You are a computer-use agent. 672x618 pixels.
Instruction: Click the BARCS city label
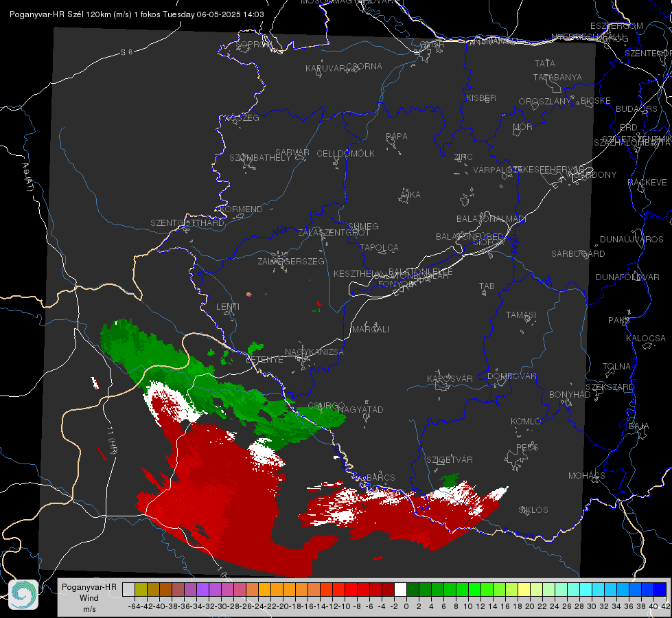tap(381, 478)
